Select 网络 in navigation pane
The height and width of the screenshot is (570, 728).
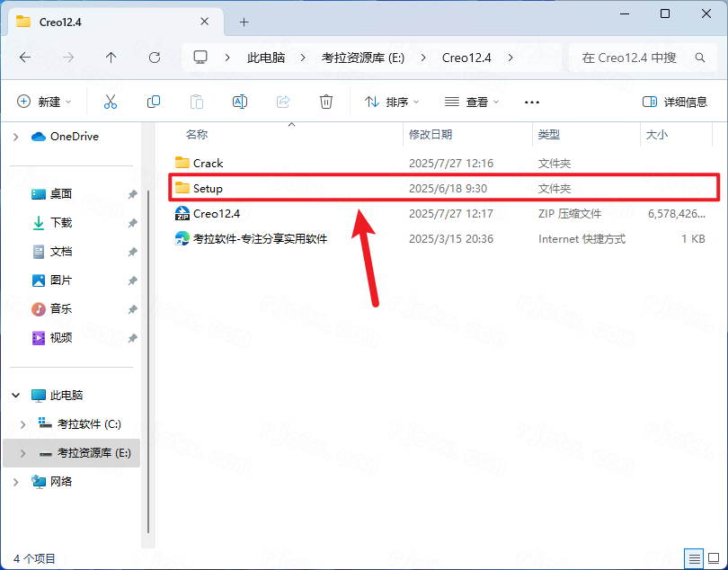pyautogui.click(x=61, y=482)
